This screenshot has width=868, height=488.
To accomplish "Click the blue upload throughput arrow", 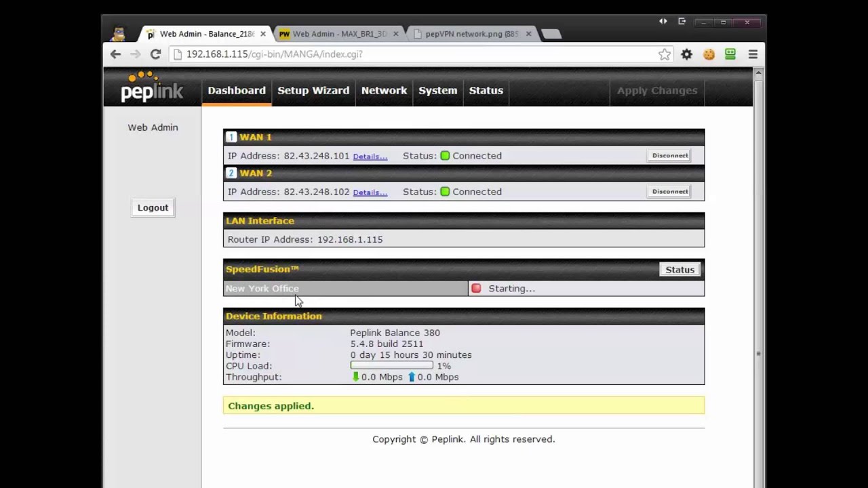I will coord(412,377).
